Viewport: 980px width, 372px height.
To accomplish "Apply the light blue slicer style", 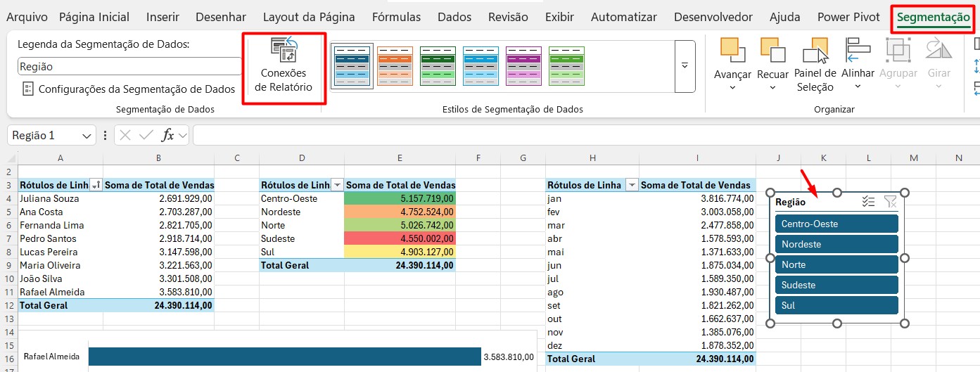I will (x=481, y=66).
